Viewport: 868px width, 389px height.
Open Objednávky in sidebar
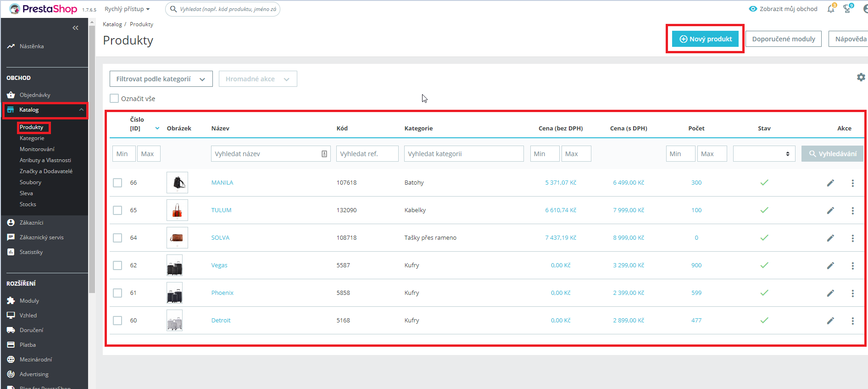(35, 95)
